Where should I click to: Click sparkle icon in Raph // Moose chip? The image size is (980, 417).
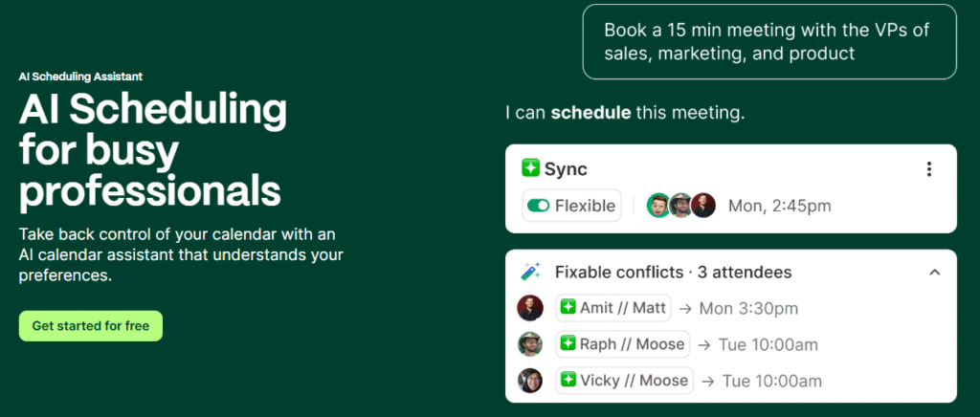coord(568,344)
